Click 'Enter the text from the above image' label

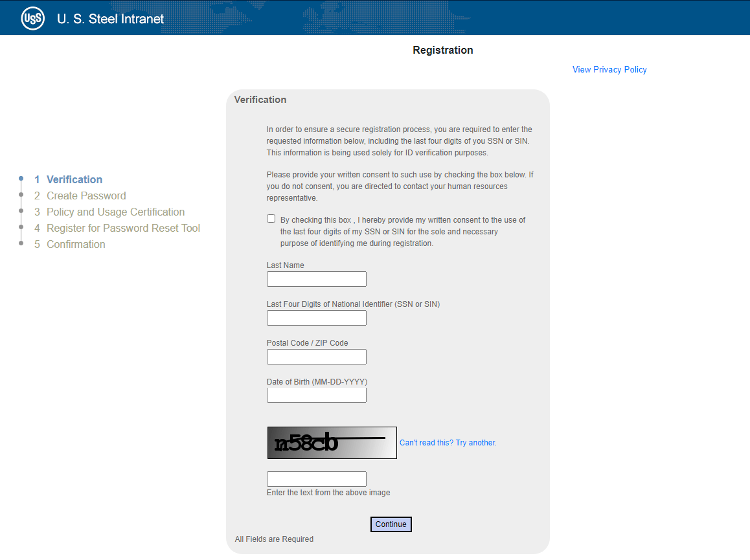328,493
